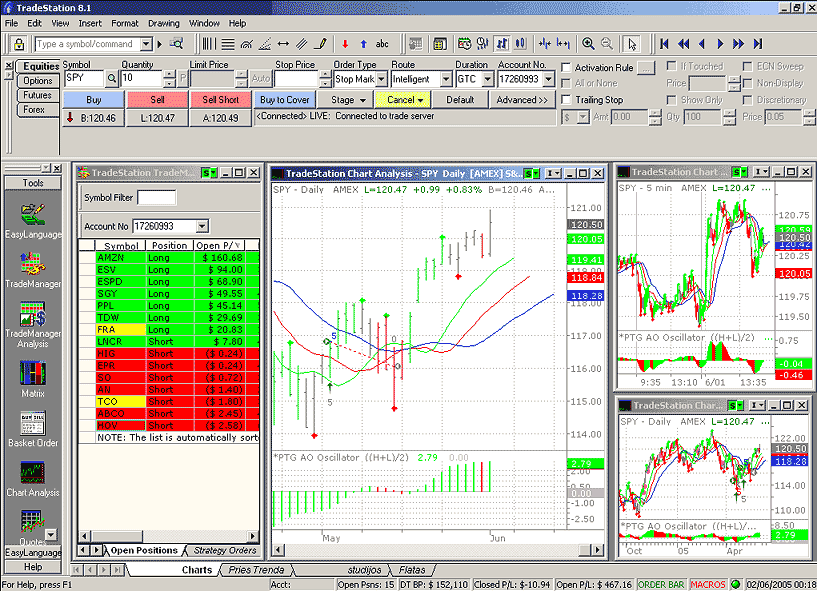Select the horizontal lines drawing tool

pyautogui.click(x=228, y=44)
